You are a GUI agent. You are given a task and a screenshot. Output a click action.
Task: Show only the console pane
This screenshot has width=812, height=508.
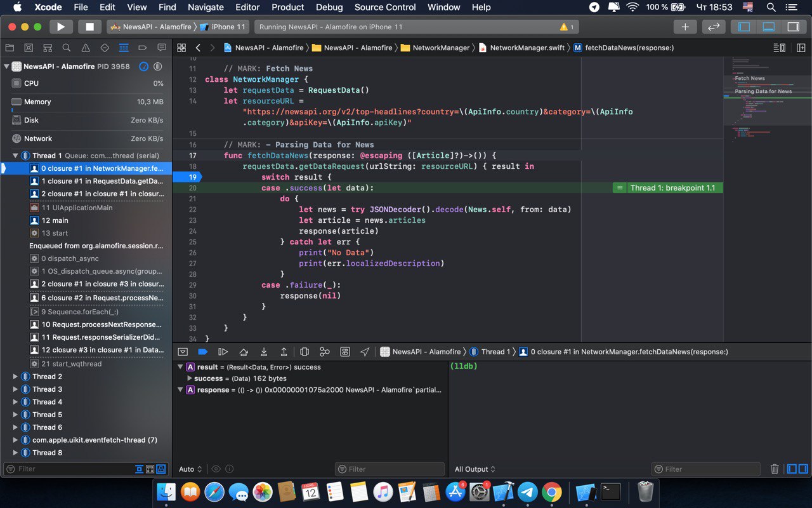click(802, 469)
